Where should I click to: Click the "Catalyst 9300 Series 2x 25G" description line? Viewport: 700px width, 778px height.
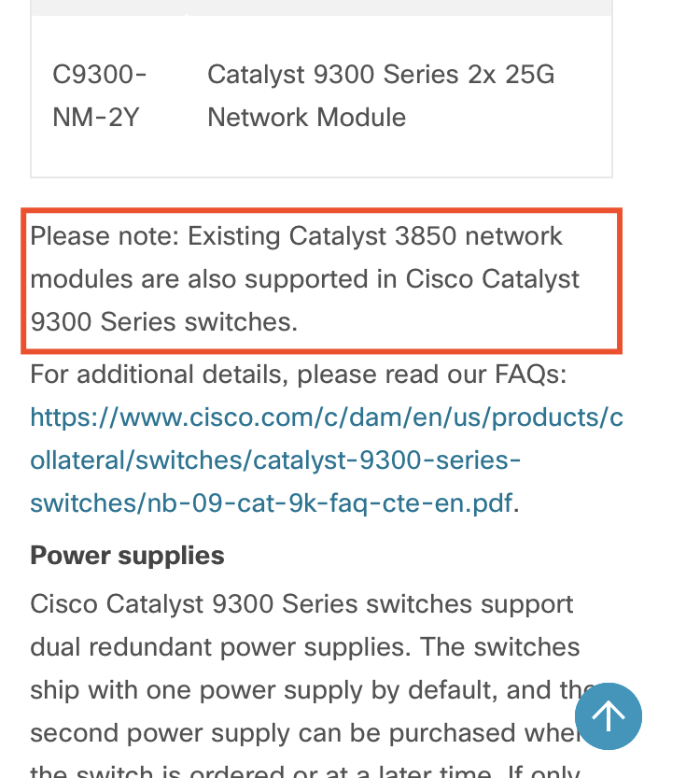[x=381, y=74]
